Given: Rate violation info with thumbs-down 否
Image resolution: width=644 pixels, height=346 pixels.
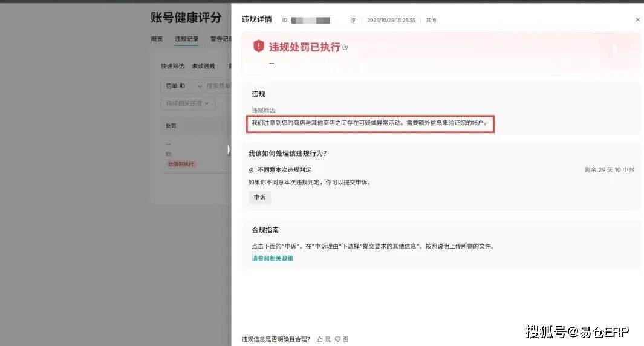Looking at the screenshot, I should 342,339.
